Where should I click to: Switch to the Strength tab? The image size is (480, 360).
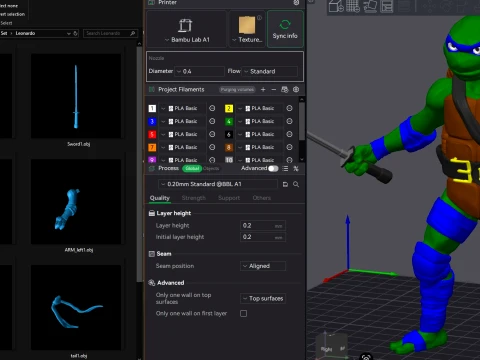click(194, 198)
